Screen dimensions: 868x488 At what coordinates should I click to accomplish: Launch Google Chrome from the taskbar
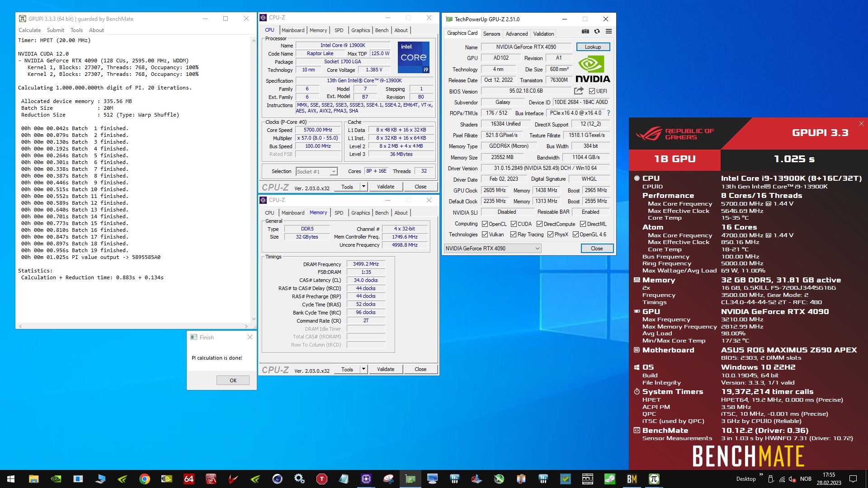[145, 479]
